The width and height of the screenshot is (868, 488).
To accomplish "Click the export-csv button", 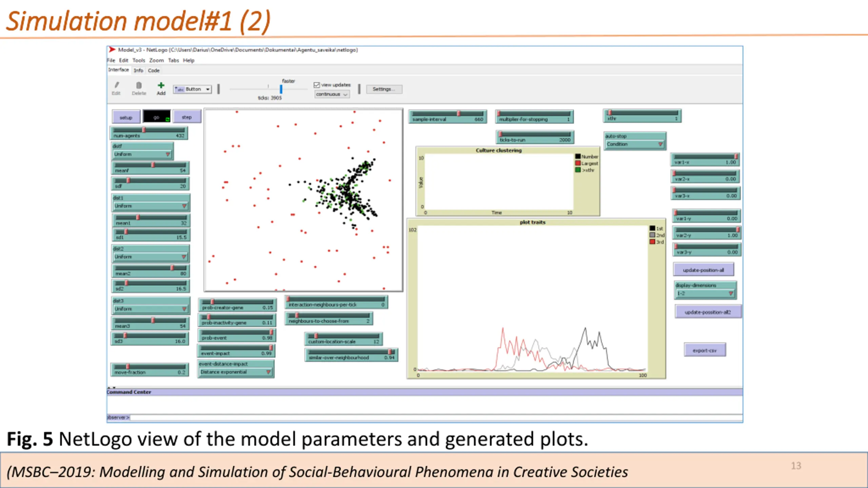I will click(x=705, y=350).
